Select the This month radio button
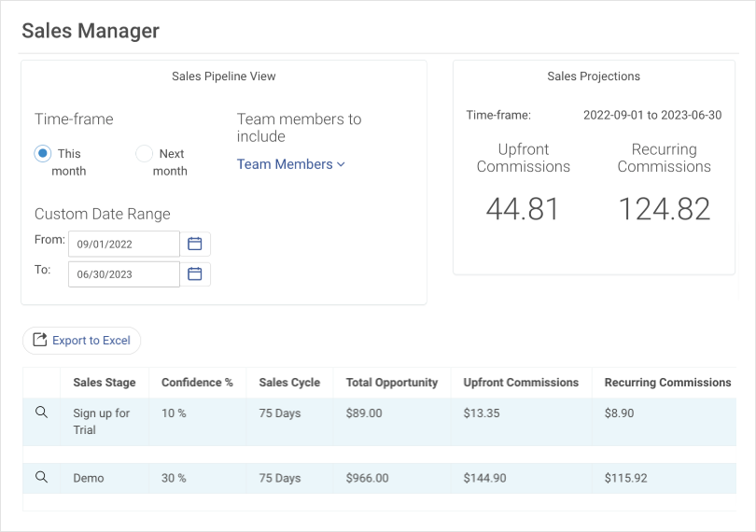The height and width of the screenshot is (532, 756). coord(43,153)
